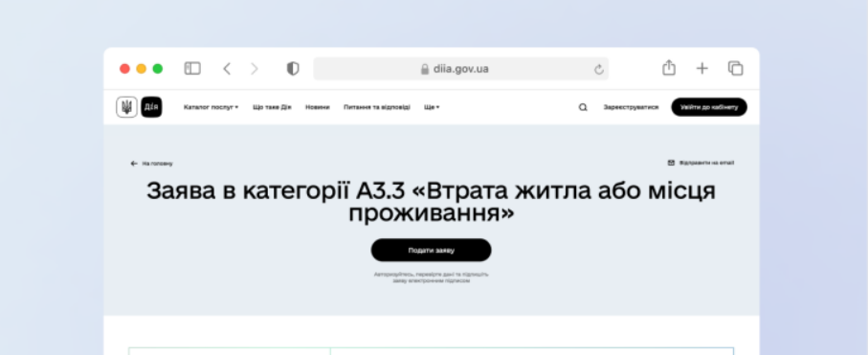This screenshot has height=355, width=868.
Task: Open the privacy shield report icon
Action: point(293,69)
